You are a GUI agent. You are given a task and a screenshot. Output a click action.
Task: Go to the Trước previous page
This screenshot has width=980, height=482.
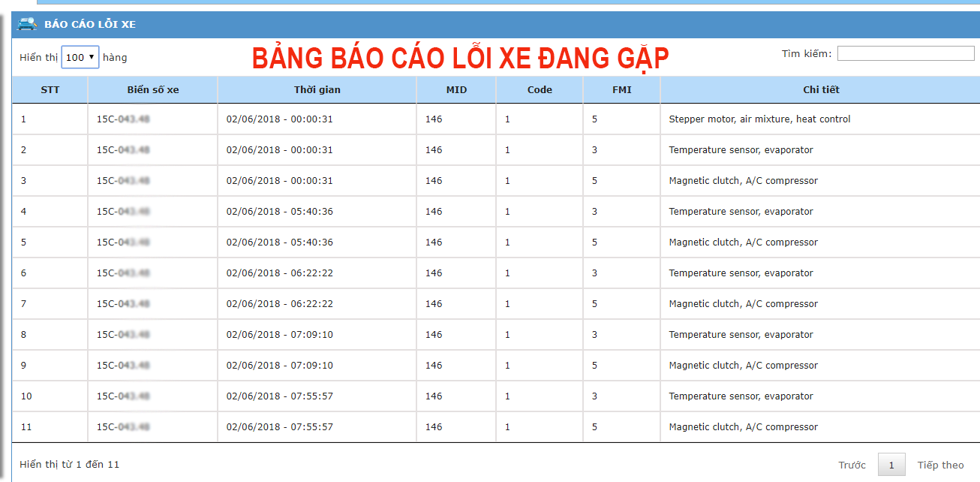(852, 465)
